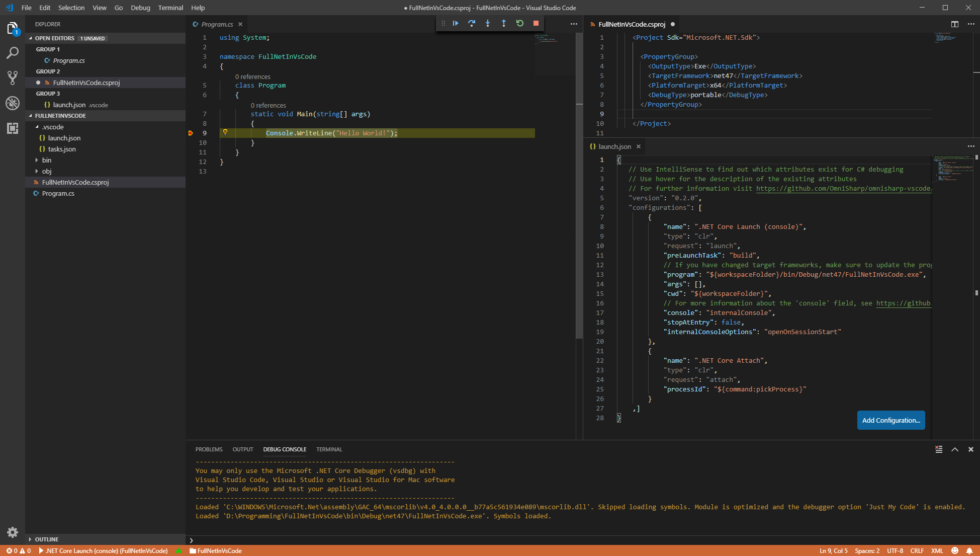Open the Search view in activity bar
Viewport: 980px width, 556px height.
pos(13,53)
